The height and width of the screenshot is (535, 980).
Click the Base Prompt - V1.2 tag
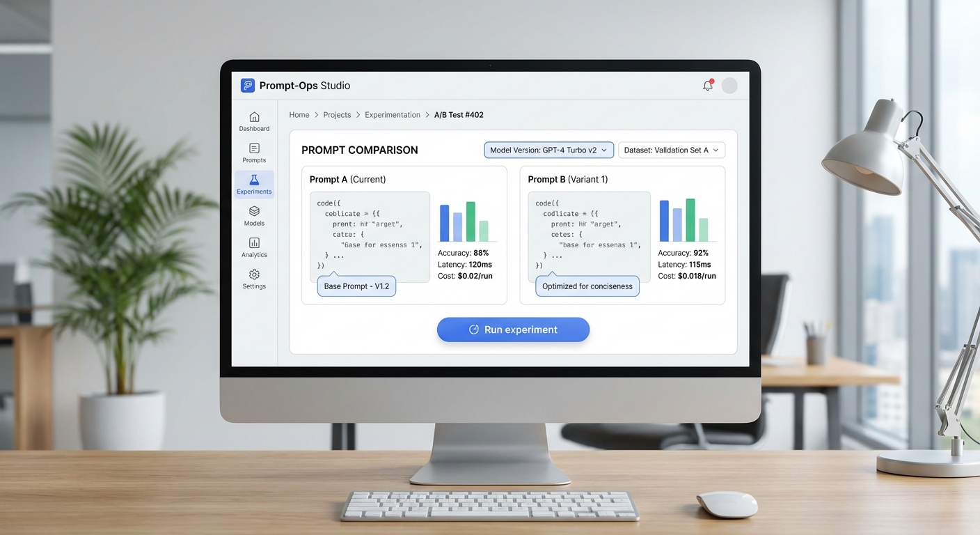356,286
